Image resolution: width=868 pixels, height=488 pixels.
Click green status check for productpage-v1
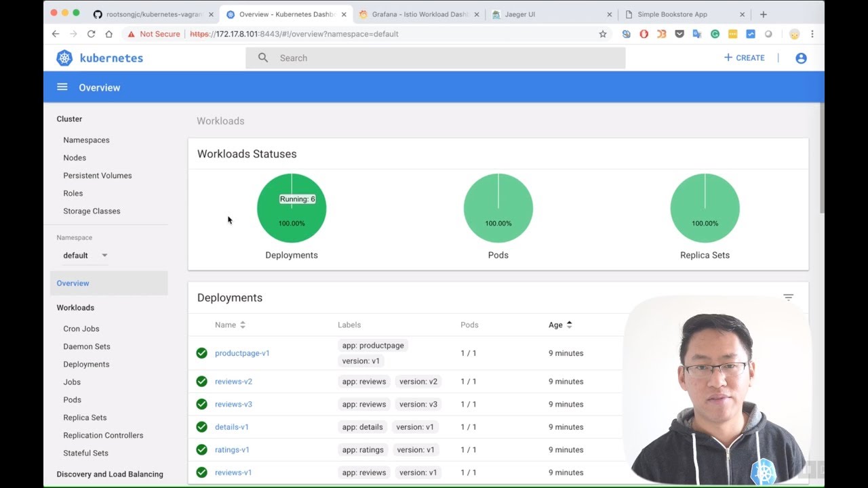pyautogui.click(x=201, y=353)
